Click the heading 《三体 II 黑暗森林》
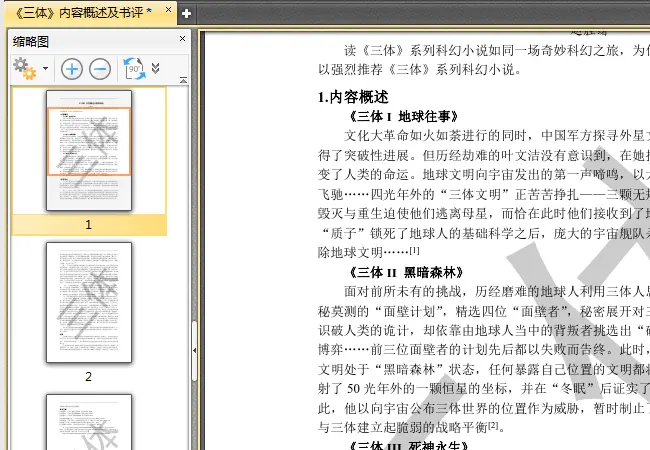The height and width of the screenshot is (450, 650). coord(405,272)
